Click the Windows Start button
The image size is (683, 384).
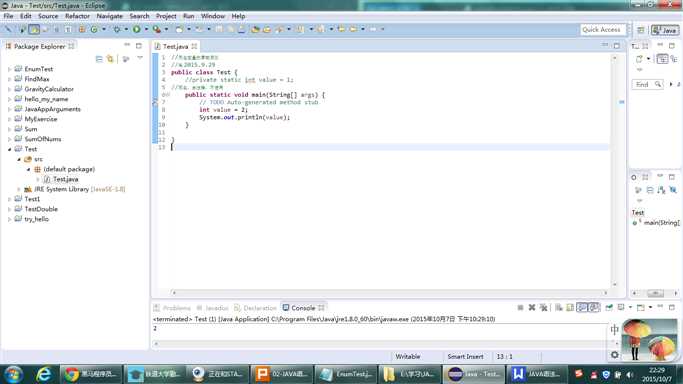click(x=14, y=374)
